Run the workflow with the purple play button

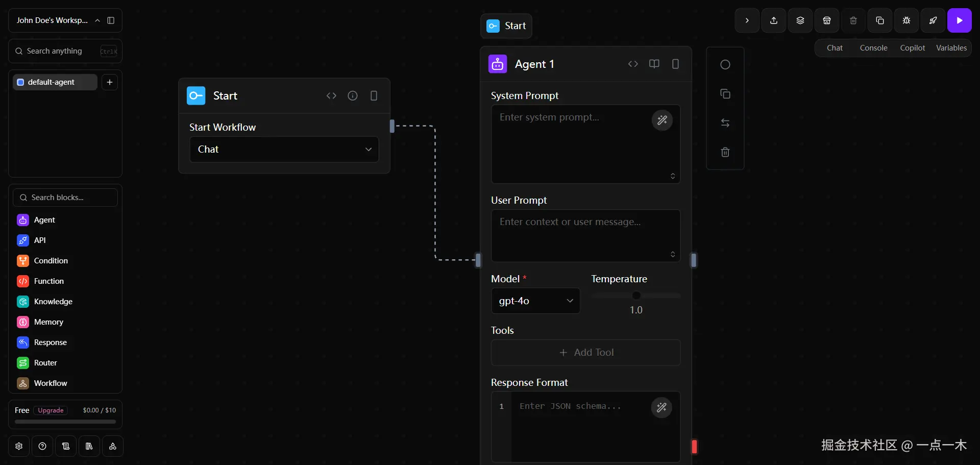[x=959, y=20]
